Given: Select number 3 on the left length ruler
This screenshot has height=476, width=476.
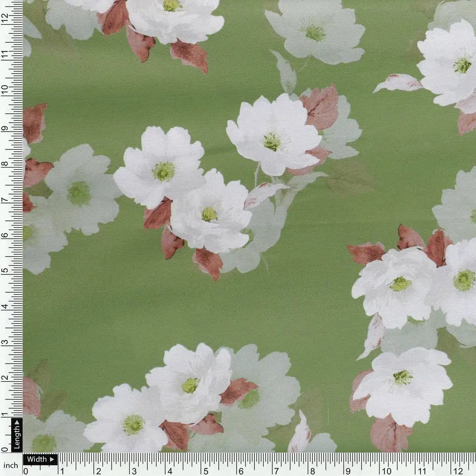Looking at the screenshot, I should (x=5, y=343).
